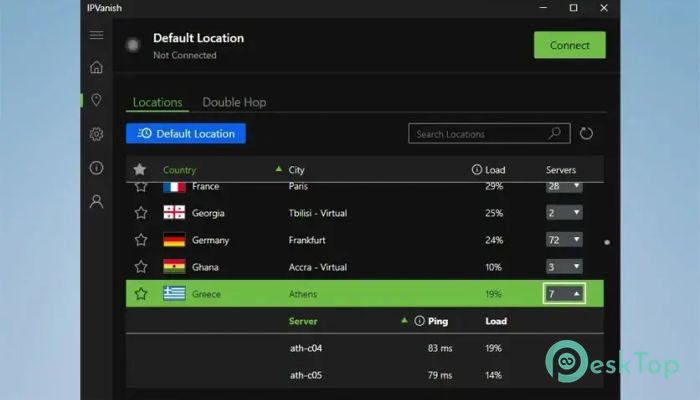Close the IPVanish window
Screen dimensions: 700x400
[604, 8]
